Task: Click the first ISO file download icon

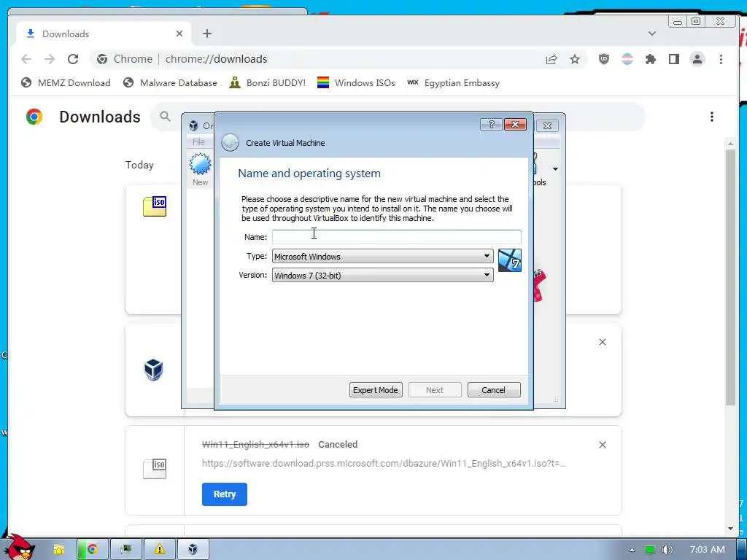Action: click(155, 206)
